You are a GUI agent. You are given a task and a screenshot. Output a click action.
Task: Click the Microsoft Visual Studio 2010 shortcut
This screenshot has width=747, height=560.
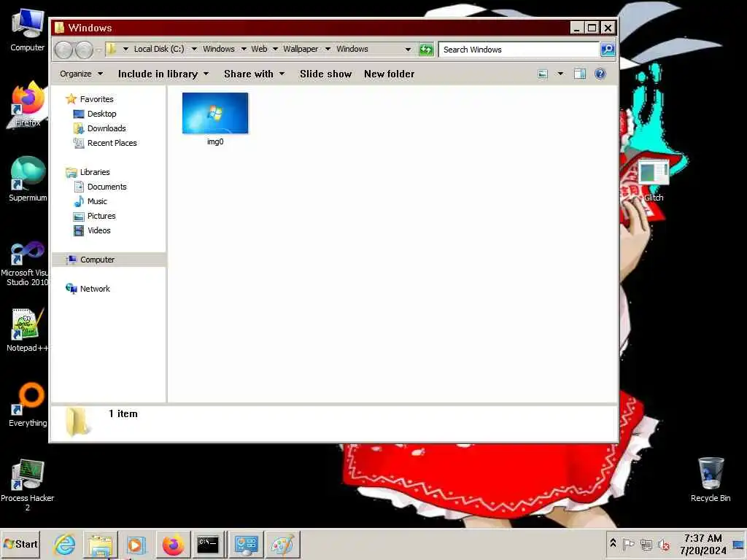27,262
